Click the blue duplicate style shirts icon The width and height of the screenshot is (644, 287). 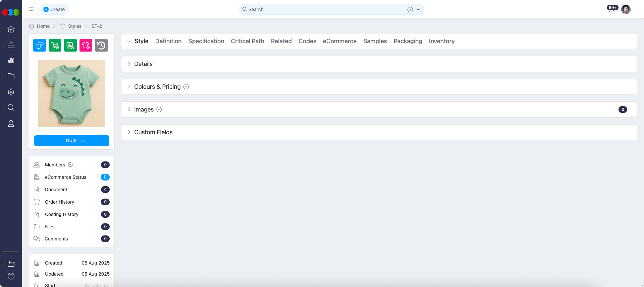(40, 45)
